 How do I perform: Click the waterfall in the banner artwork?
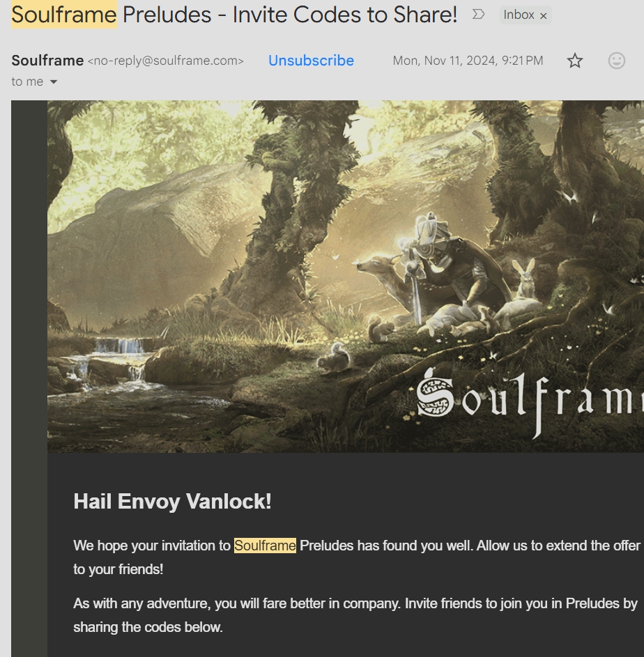pos(119,346)
